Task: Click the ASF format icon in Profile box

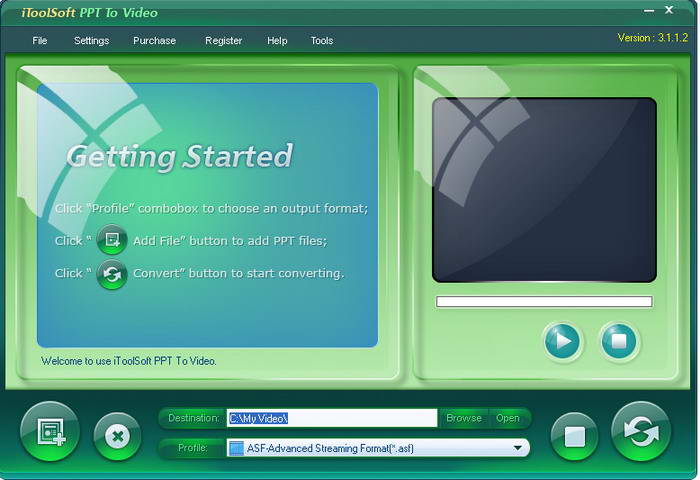Action: click(236, 448)
